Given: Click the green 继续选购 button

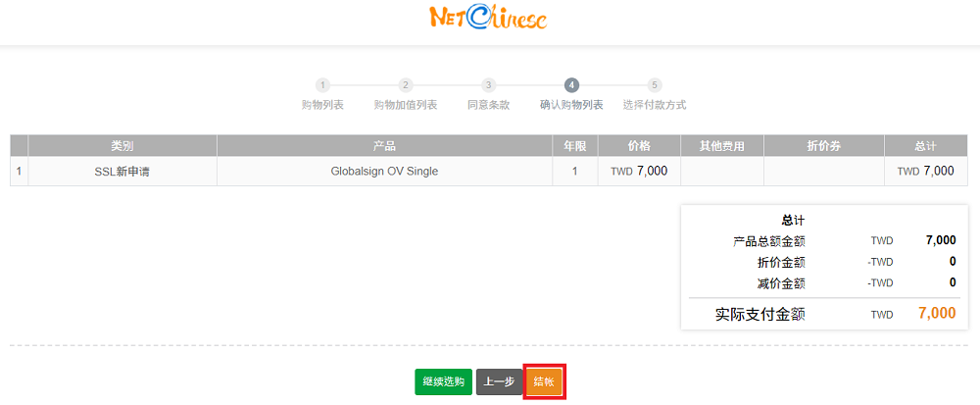Looking at the screenshot, I should coord(443,381).
